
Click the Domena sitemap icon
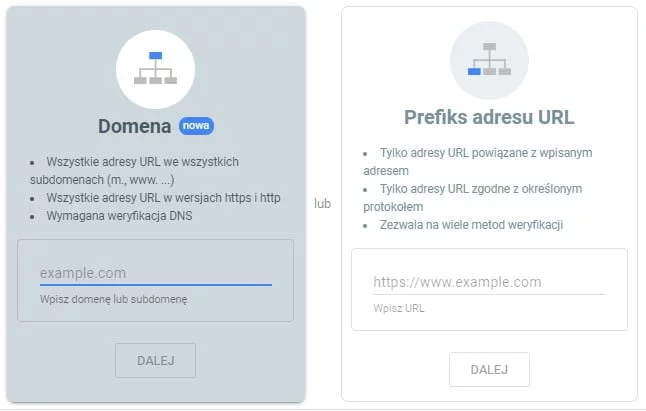pos(155,68)
